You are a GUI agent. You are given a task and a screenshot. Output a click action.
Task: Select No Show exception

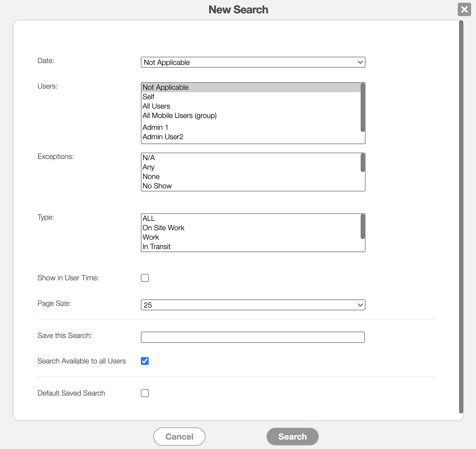(157, 186)
